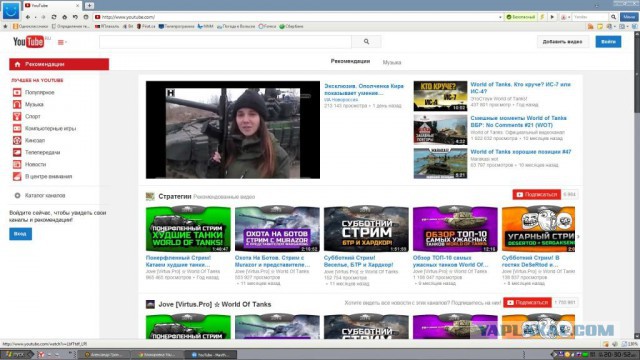
Task: Focus the YouTube search field
Action: point(225,42)
